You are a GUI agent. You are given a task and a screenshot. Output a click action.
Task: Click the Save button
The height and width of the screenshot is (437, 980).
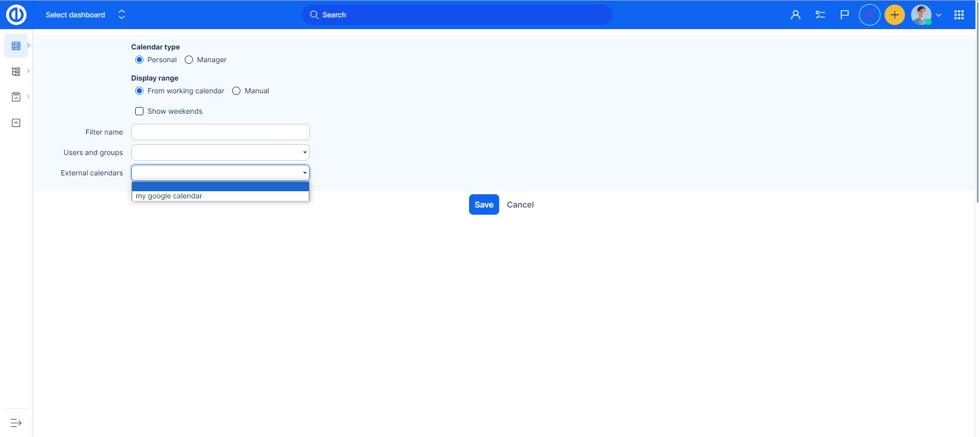tap(483, 204)
